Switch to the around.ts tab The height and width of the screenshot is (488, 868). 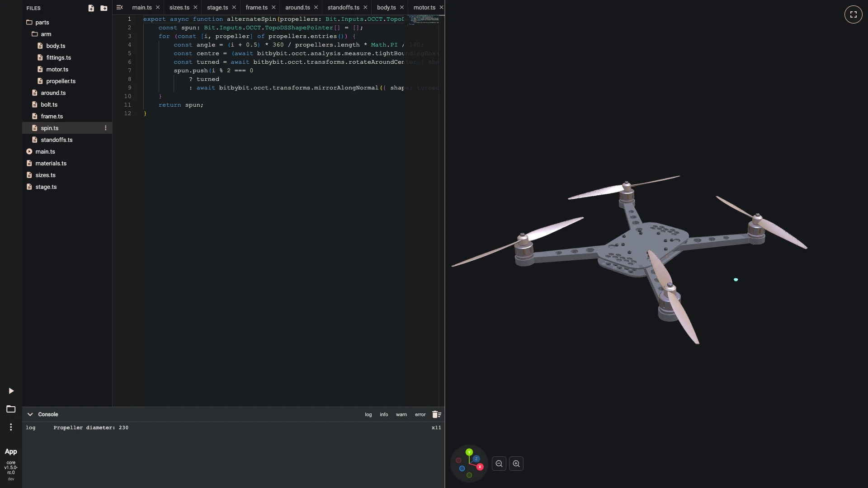click(x=297, y=8)
